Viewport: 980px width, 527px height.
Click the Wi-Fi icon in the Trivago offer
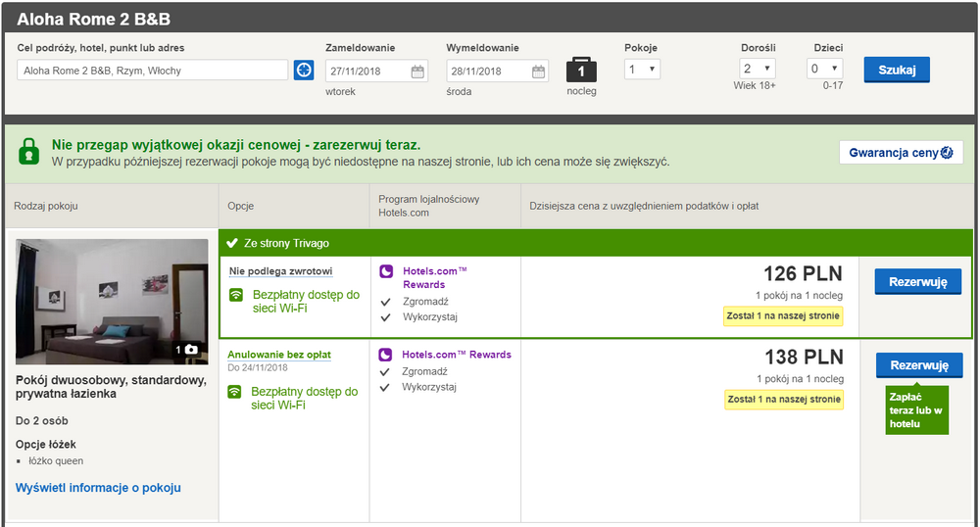[235, 295]
